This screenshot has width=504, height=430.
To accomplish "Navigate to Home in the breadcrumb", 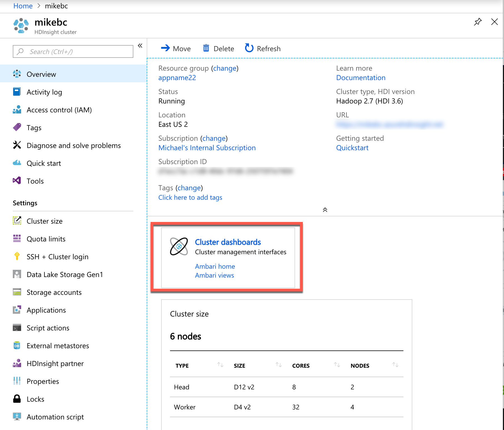I will pos(23,6).
